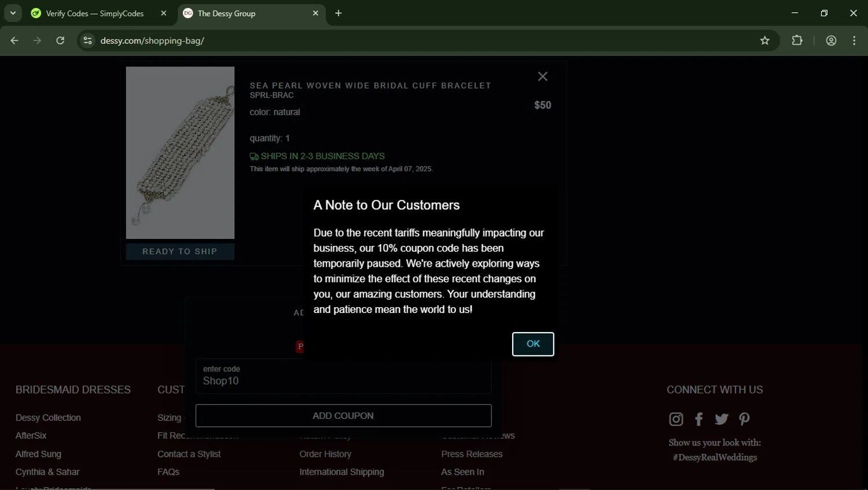Open the browser profile icon
The width and height of the screenshot is (868, 490).
(x=831, y=40)
